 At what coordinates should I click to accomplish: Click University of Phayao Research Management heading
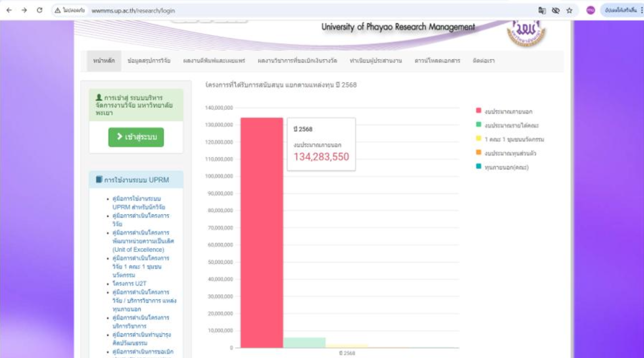click(398, 27)
